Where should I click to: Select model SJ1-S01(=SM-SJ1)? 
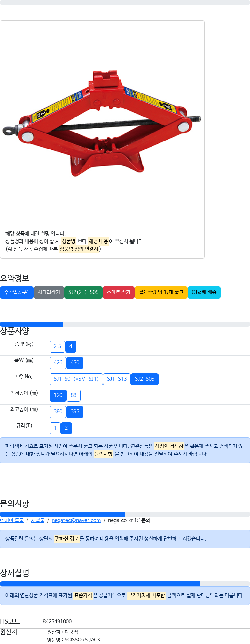tap(76, 379)
